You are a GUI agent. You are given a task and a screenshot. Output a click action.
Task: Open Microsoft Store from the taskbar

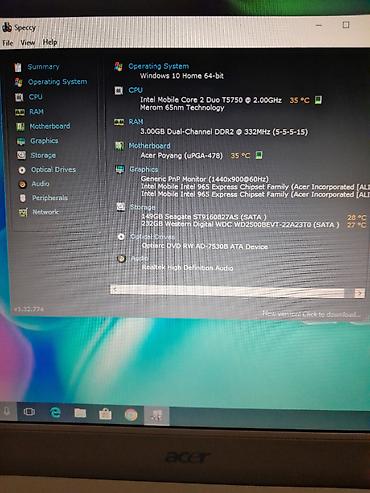(105, 414)
